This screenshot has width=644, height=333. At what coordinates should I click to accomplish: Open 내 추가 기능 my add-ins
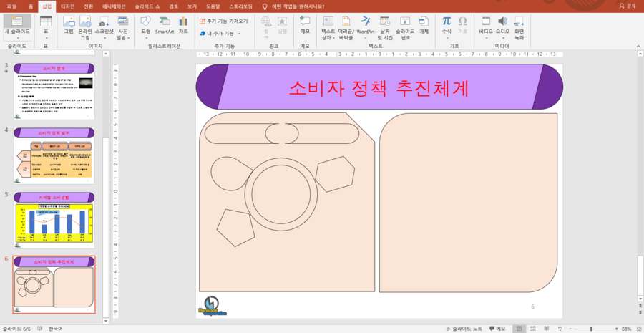[x=217, y=33]
